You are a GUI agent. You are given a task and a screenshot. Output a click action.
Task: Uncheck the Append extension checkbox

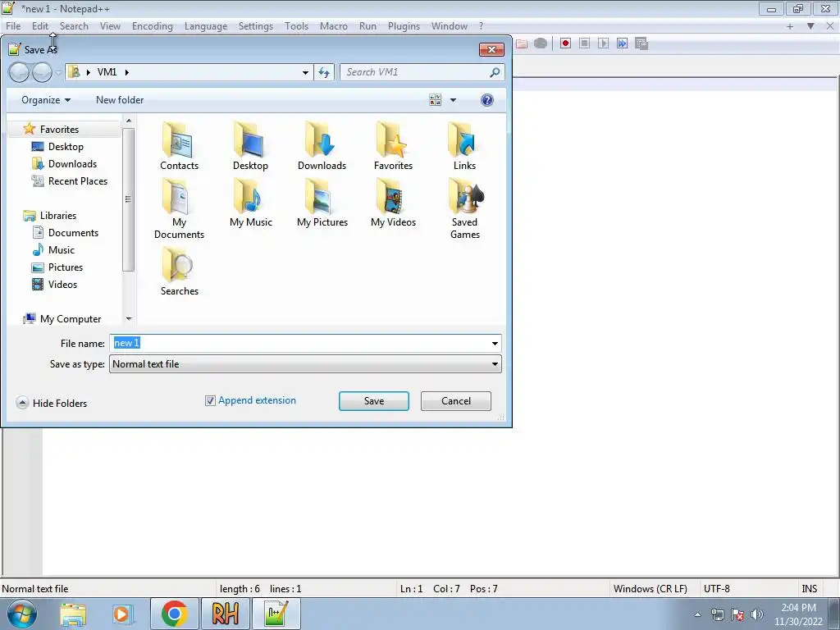click(210, 400)
